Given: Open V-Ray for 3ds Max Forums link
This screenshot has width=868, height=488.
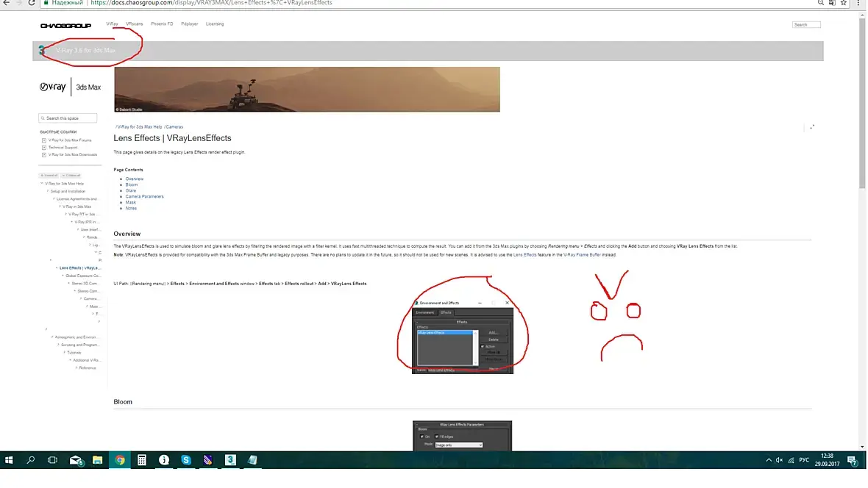Looking at the screenshot, I should [x=70, y=140].
